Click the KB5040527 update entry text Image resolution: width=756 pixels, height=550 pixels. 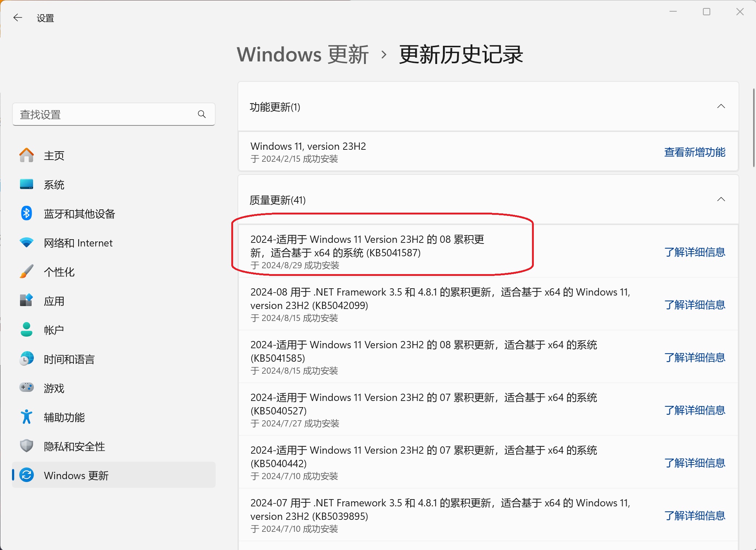click(x=424, y=404)
